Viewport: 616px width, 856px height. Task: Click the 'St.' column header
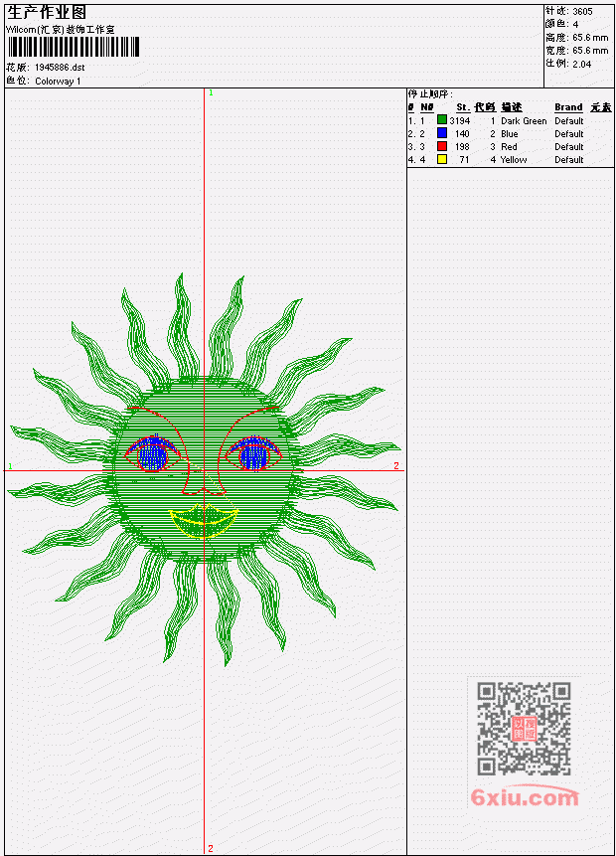tap(463, 107)
